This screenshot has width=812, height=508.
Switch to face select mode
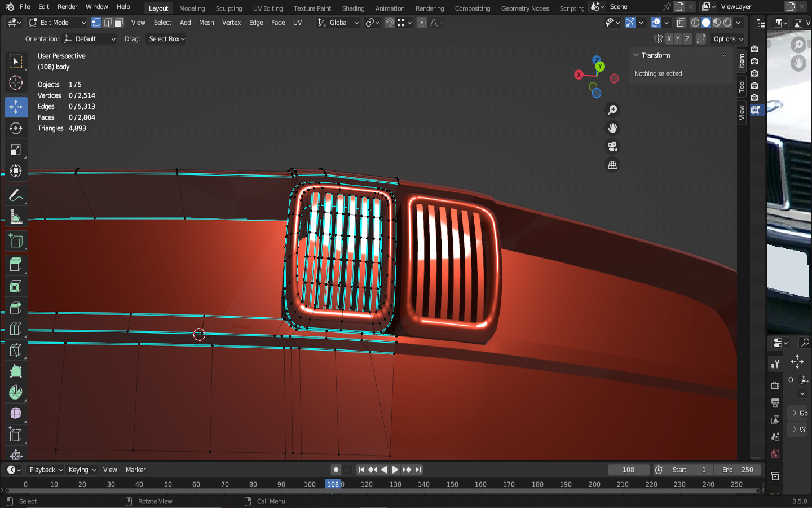(118, 23)
